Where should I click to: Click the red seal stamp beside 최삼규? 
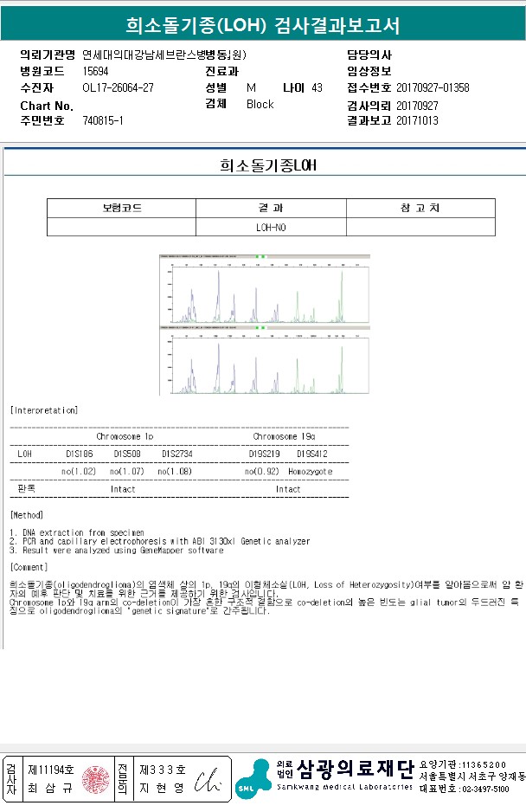pos(95,779)
